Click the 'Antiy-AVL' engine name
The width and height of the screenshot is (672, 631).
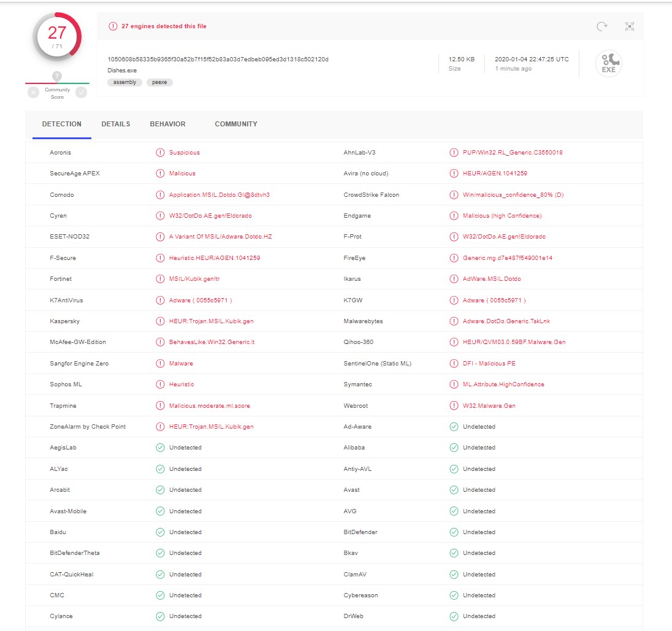coord(357,469)
